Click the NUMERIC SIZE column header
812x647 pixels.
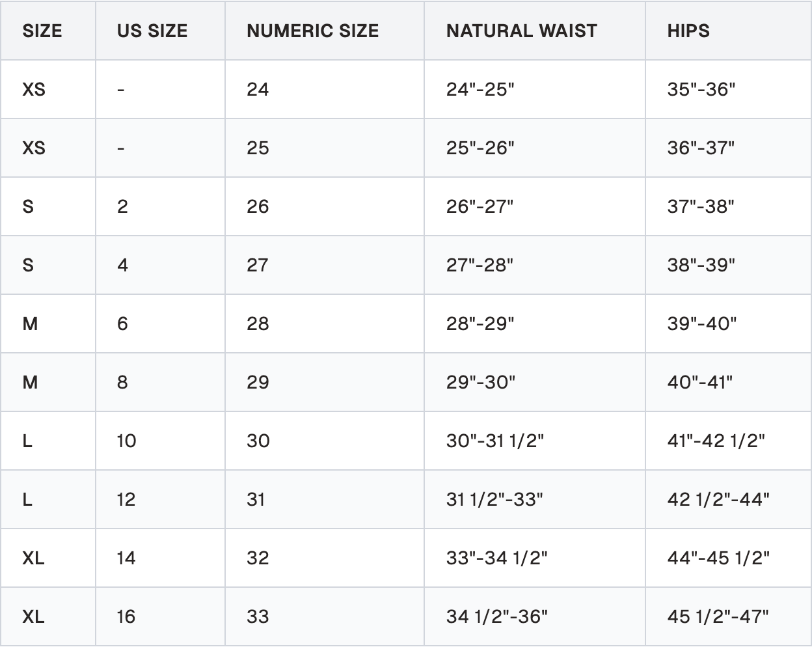[x=325, y=31]
